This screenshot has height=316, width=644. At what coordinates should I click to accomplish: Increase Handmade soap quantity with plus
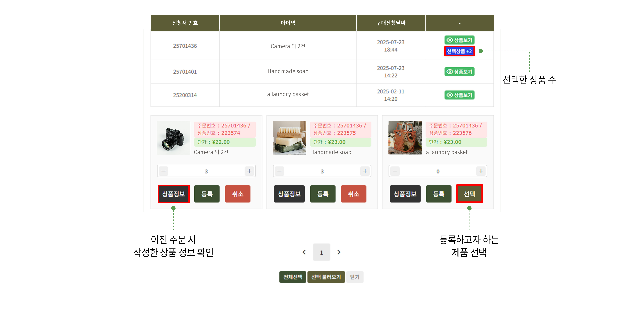click(365, 171)
